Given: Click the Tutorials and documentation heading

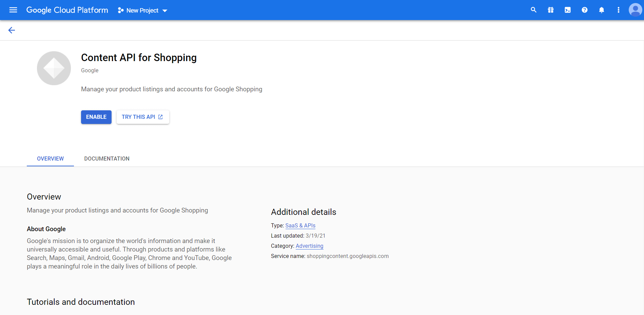Looking at the screenshot, I should [x=81, y=302].
